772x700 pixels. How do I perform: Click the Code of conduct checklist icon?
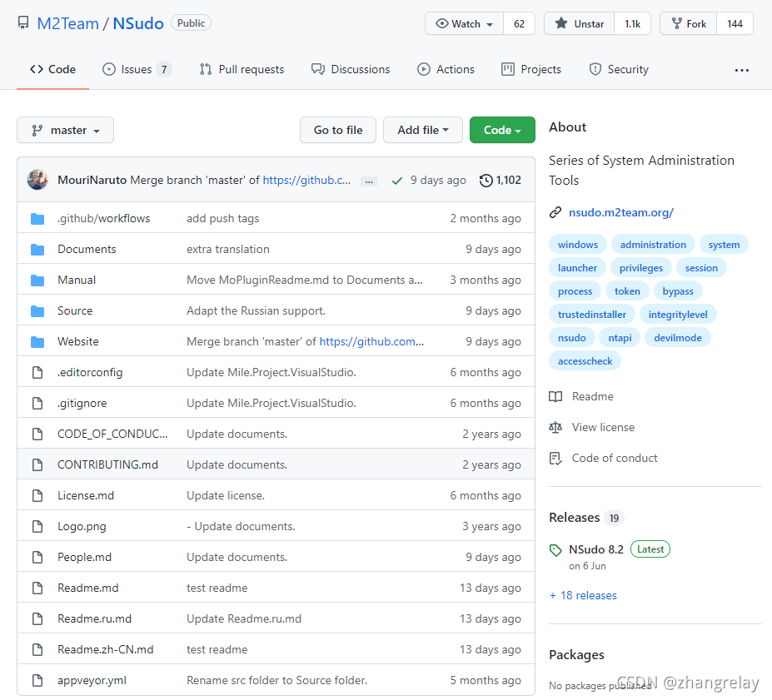pos(555,459)
